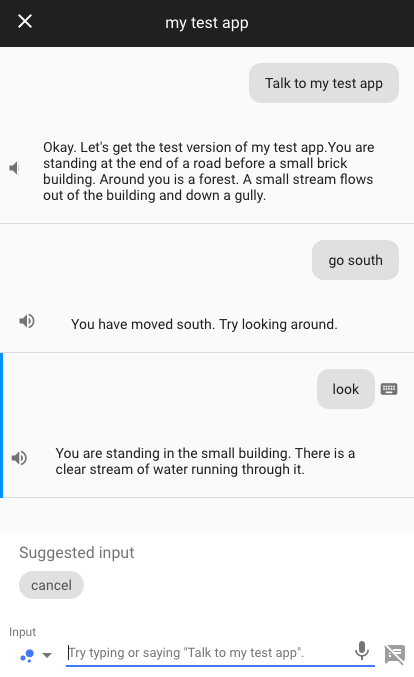
Task: Click the 'Input' label above the text field
Action: [22, 632]
